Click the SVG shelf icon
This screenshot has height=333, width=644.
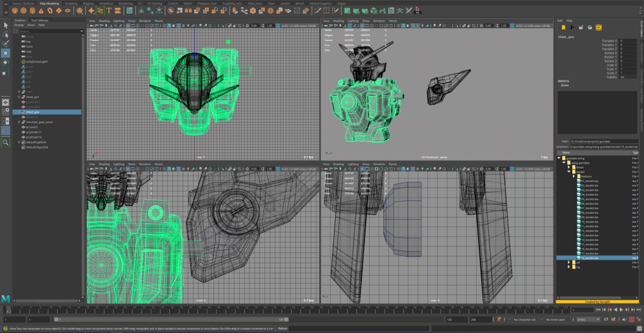(x=117, y=10)
